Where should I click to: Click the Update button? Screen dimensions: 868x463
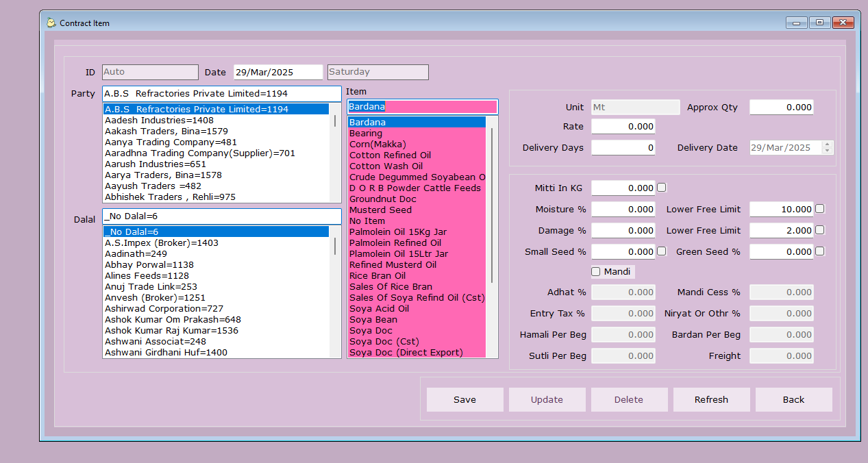click(547, 400)
